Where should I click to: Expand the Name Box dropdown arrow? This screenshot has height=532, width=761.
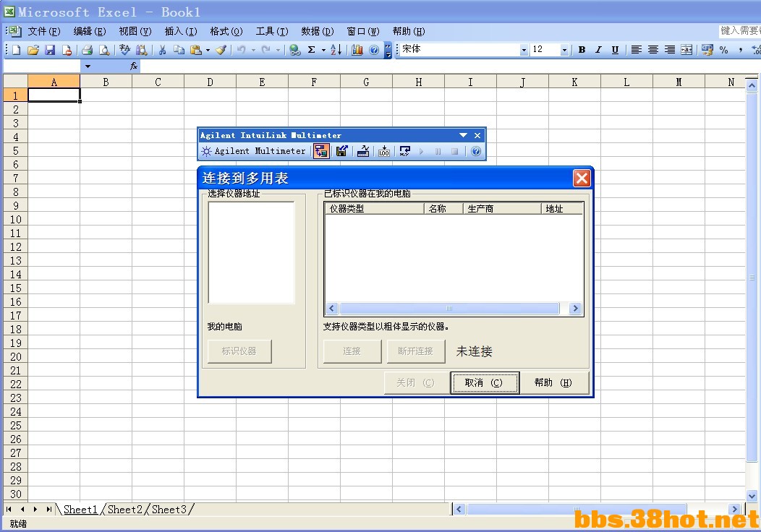point(88,66)
